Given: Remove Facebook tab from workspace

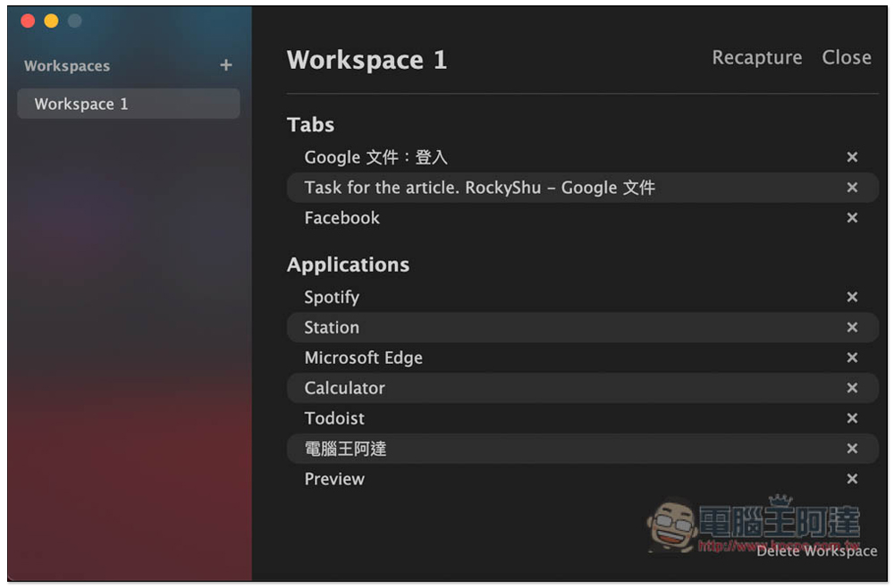Looking at the screenshot, I should click(x=852, y=218).
